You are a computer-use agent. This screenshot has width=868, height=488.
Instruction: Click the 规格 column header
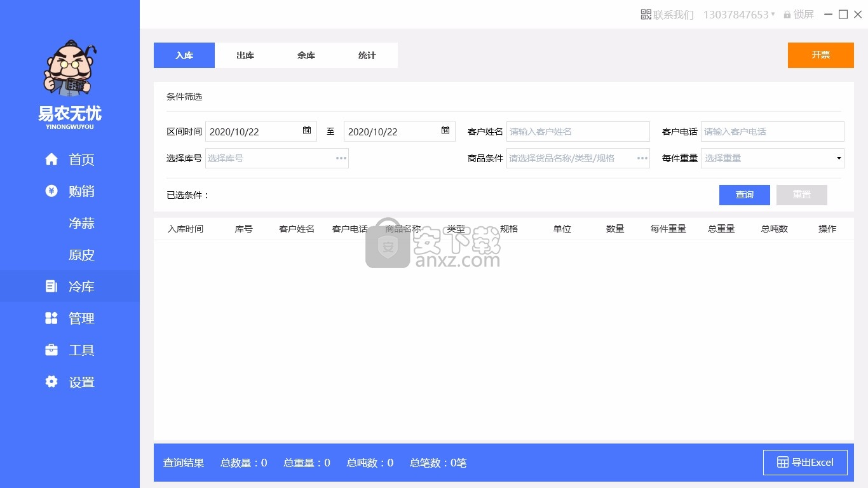click(509, 229)
